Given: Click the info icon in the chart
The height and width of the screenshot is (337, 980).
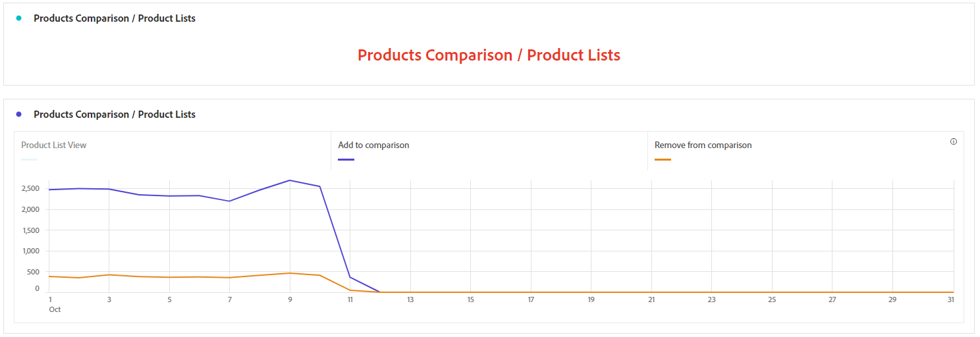Looking at the screenshot, I should tap(953, 142).
